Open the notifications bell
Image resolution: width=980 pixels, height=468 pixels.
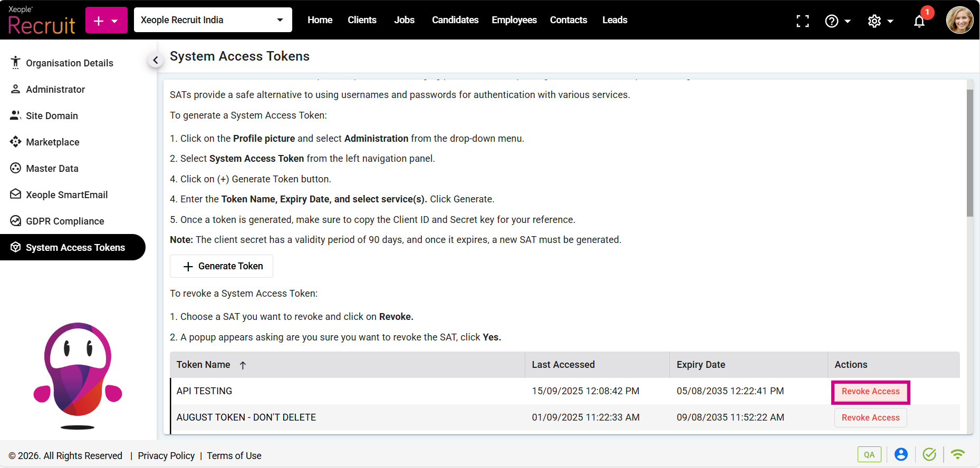(919, 21)
